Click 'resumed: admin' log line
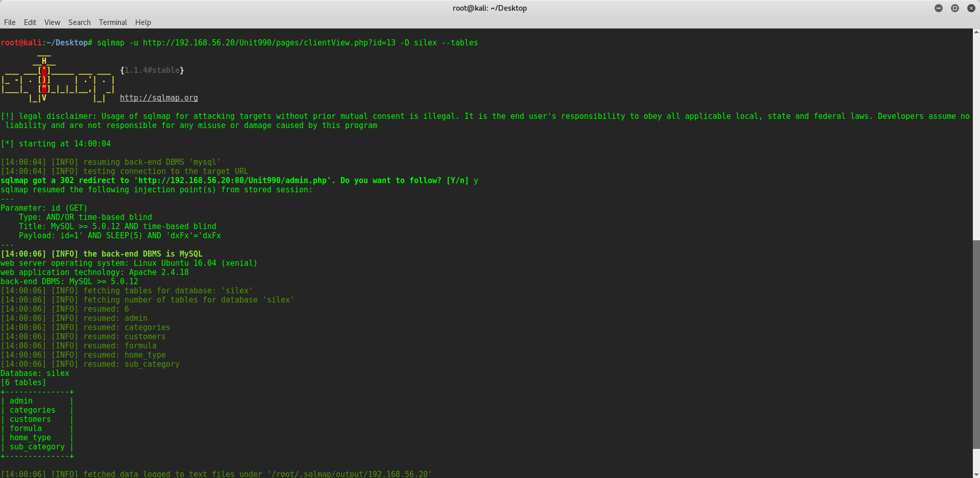Image resolution: width=980 pixels, height=478 pixels. (x=74, y=318)
